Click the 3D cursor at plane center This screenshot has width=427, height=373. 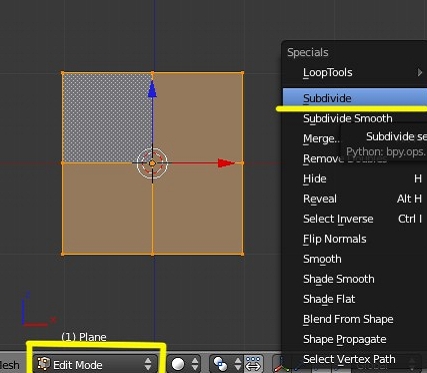[152, 163]
